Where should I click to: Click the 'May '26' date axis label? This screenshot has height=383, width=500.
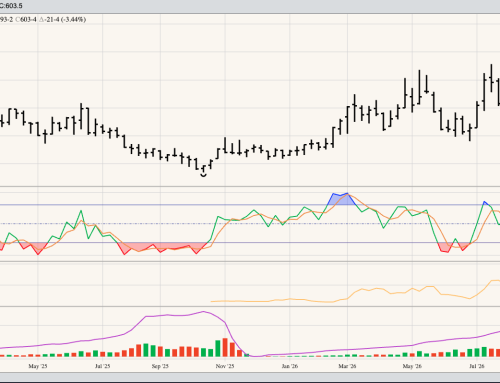tap(412, 366)
